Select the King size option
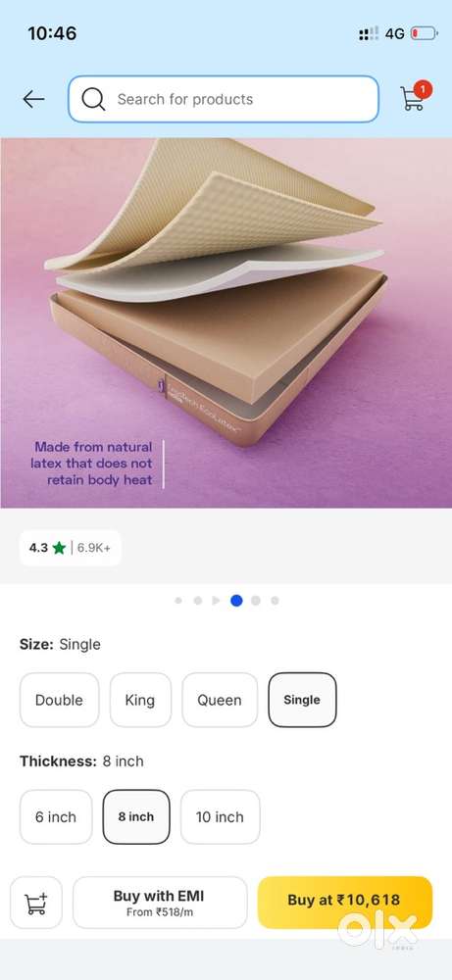This screenshot has height=980, width=452. [x=140, y=700]
